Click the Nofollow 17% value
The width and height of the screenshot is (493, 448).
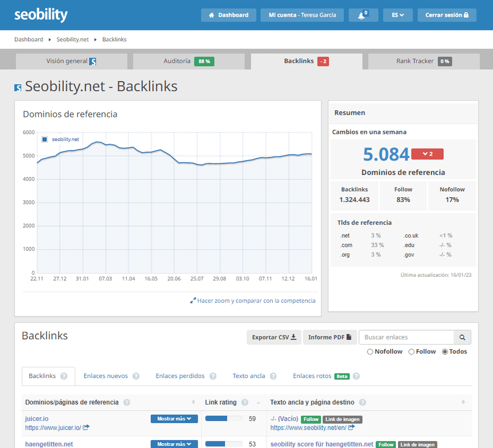452,200
